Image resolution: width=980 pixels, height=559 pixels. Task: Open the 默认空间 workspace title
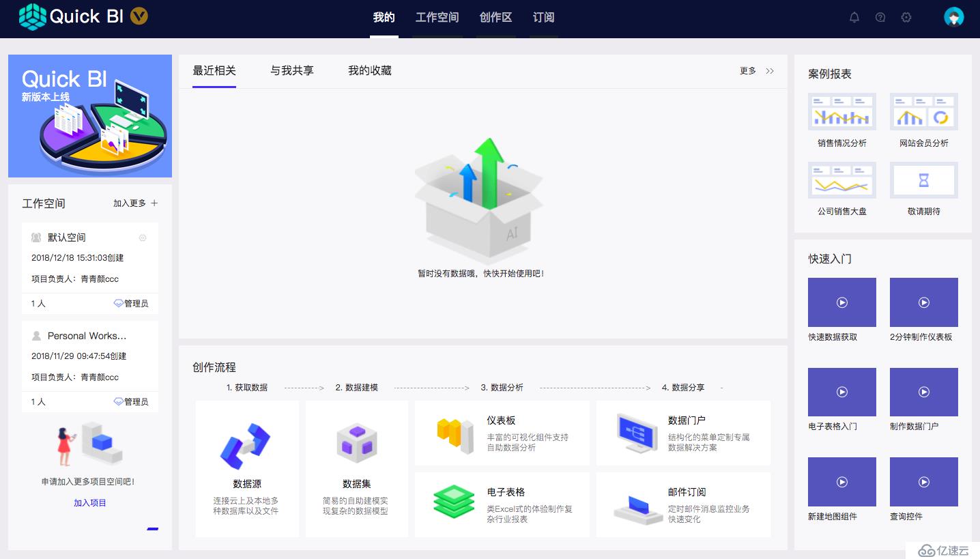pyautogui.click(x=67, y=238)
